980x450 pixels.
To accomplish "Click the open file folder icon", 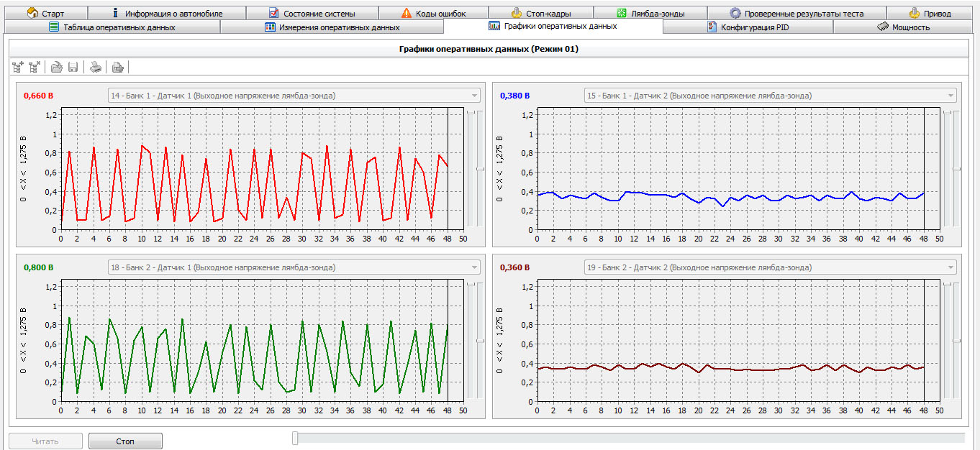I will tap(56, 67).
